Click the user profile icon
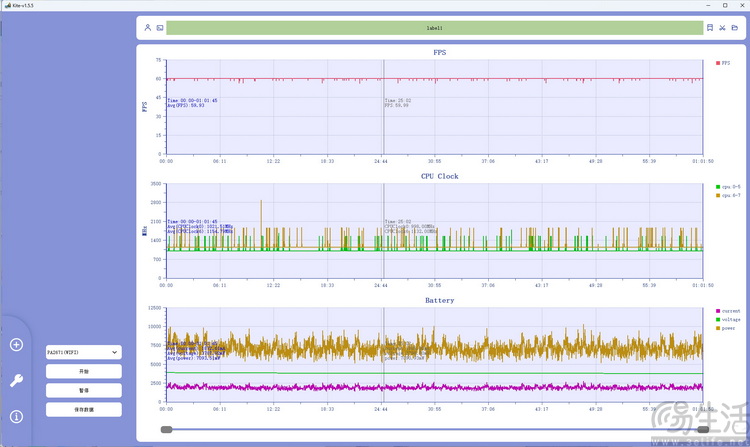The image size is (750, 447). [147, 28]
